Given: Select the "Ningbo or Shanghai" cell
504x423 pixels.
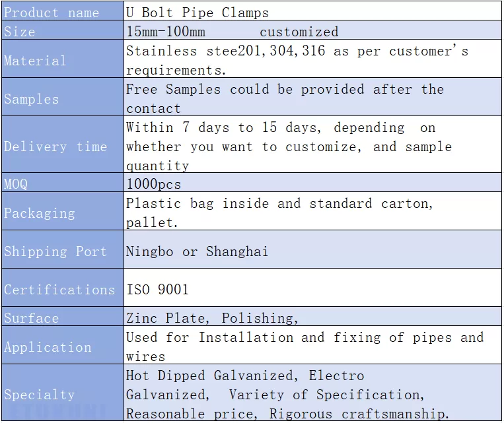Looking at the screenshot, I should 312,251.
